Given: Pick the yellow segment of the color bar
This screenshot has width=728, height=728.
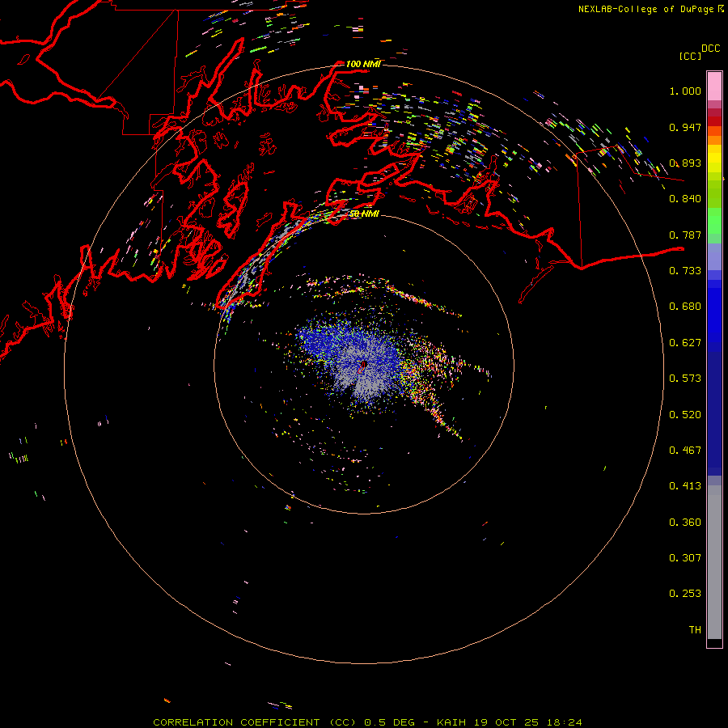Looking at the screenshot, I should (x=714, y=159).
